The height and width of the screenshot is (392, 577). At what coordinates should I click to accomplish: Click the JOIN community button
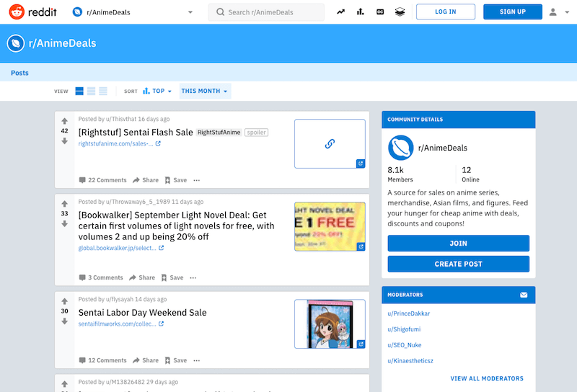[x=458, y=244]
